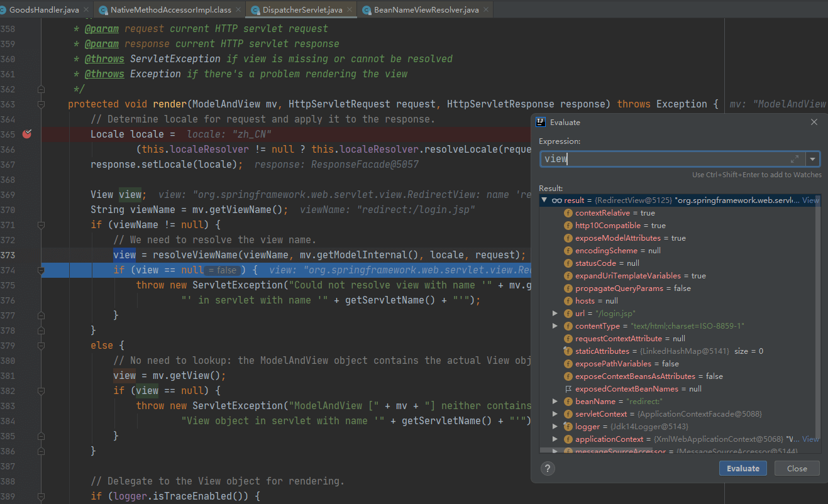828x504 pixels.
Task: Click the field icon beside encodingScheme
Action: click(568, 251)
